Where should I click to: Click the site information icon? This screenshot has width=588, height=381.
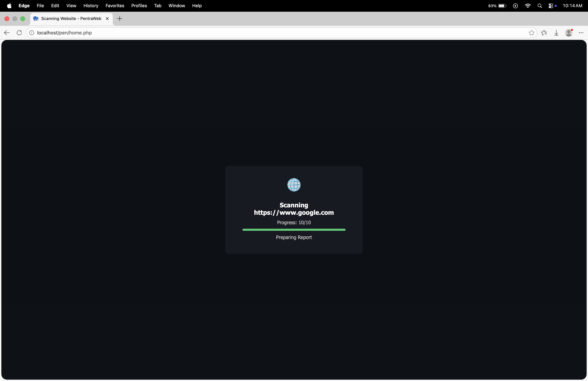[32, 33]
